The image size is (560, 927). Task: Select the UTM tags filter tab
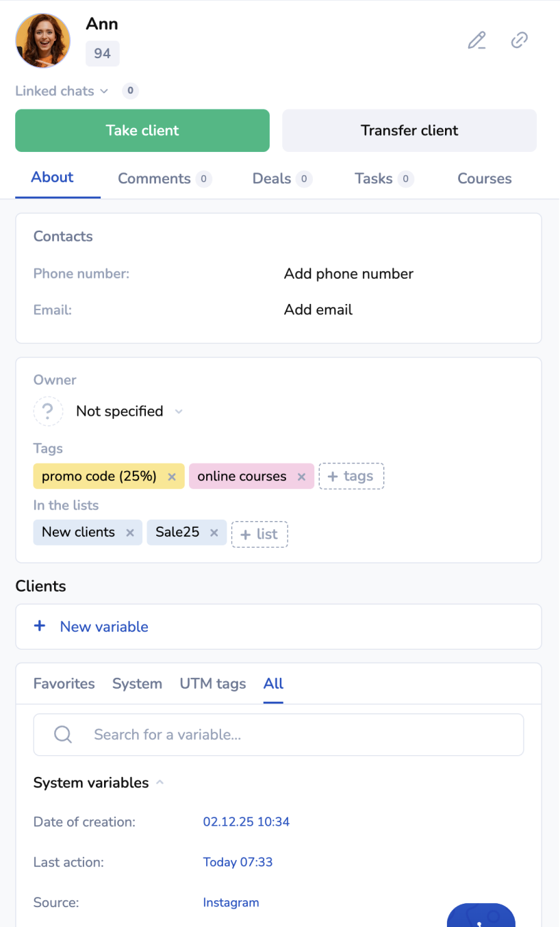click(212, 684)
